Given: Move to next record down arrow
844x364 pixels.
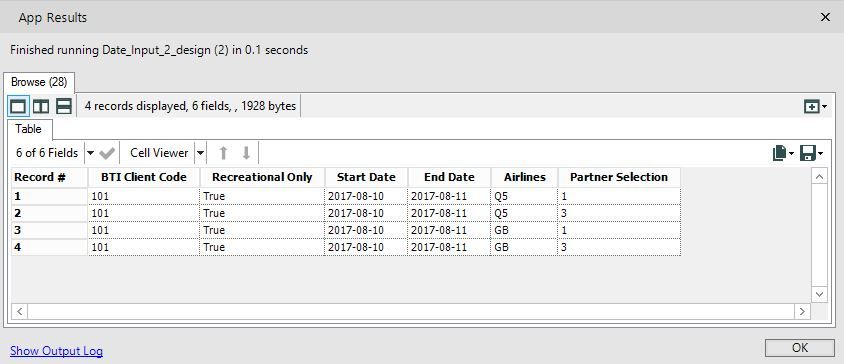Looking at the screenshot, I should 247,153.
